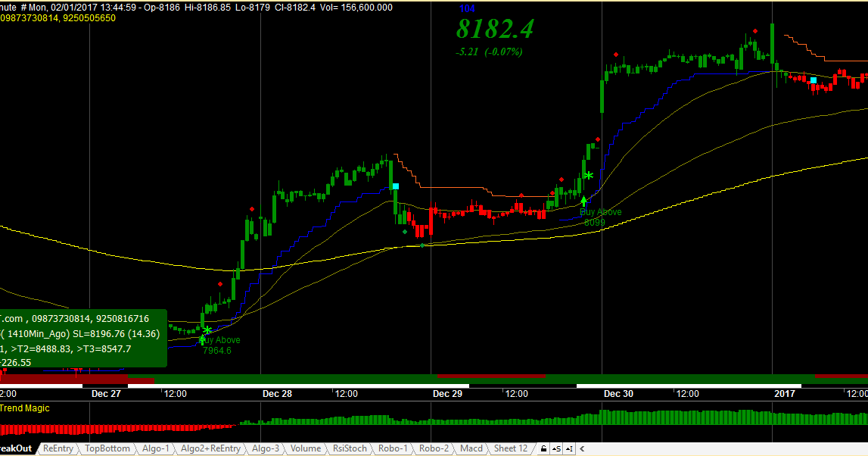Switch to the Volume sheet tab
This screenshot has width=868, height=456.
(x=305, y=448)
